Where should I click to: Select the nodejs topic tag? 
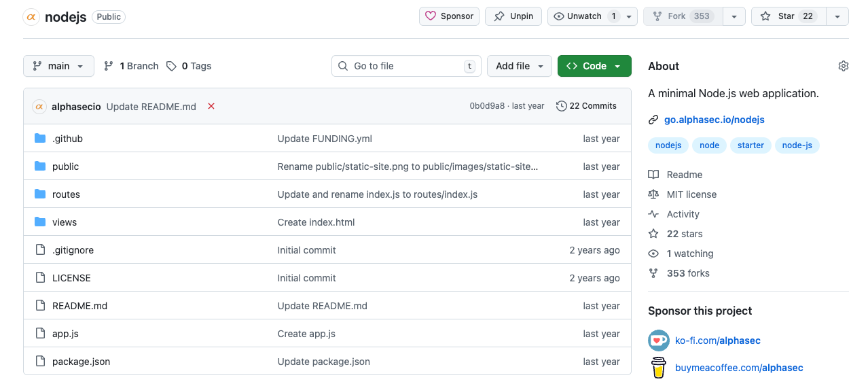click(668, 145)
